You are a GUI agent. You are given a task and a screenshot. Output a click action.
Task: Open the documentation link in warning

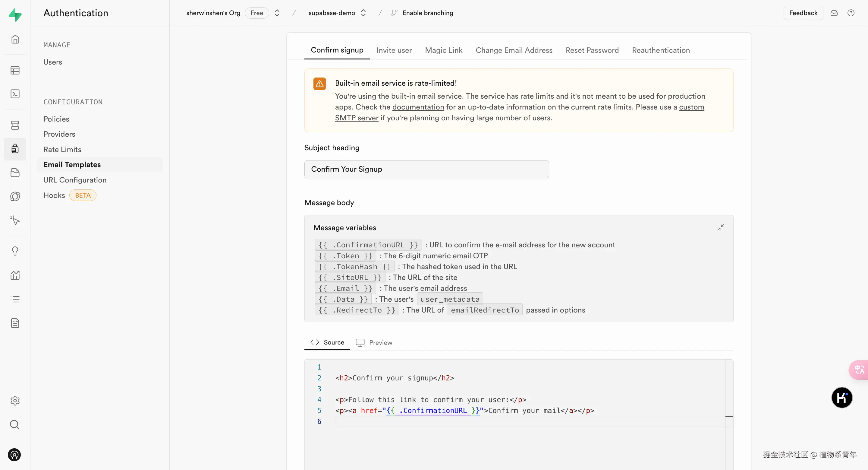click(x=418, y=107)
